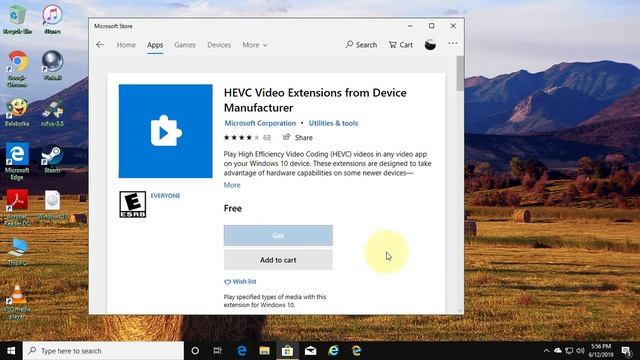
Task: Open the Utilities & tools category link
Action: 333,123
